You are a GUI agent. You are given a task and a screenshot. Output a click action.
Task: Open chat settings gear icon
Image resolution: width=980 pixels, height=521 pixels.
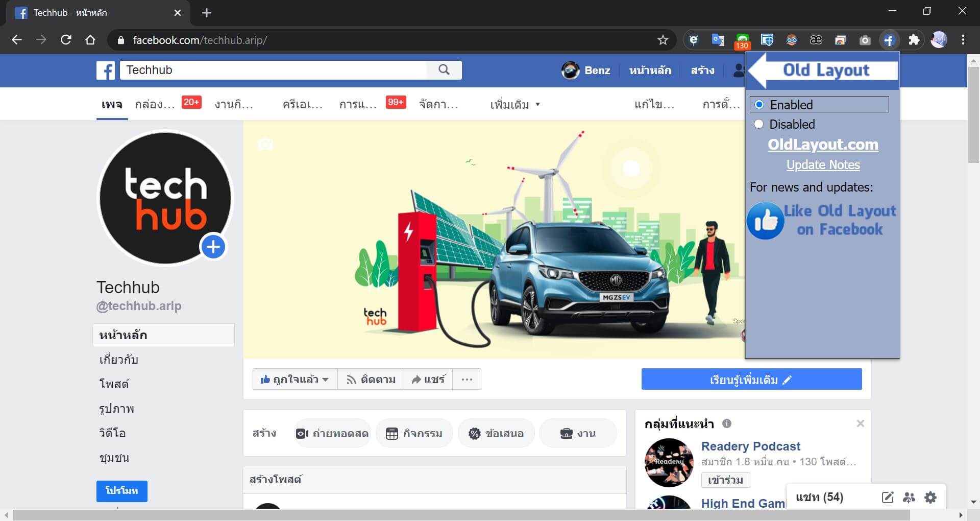tap(930, 498)
